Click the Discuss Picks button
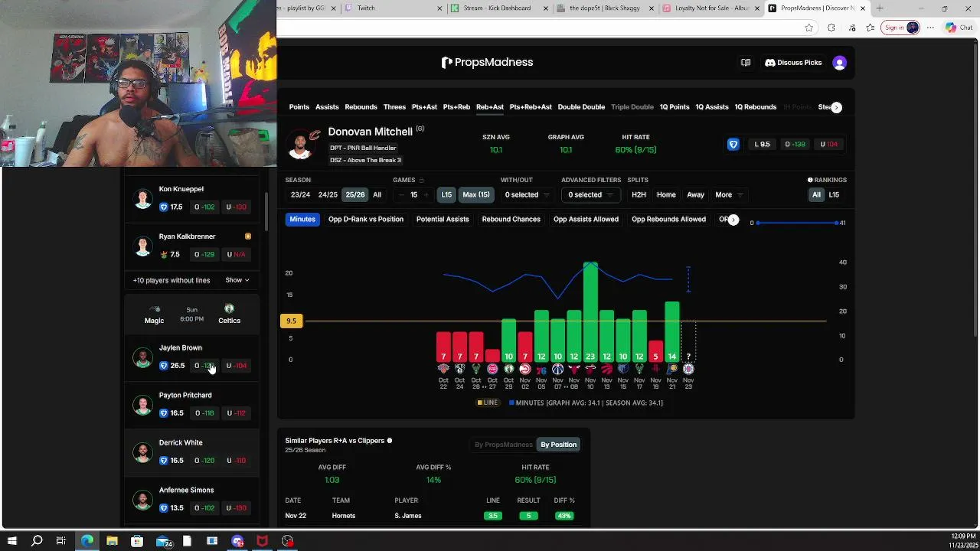Viewport: 980px width, 551px height. point(793,63)
